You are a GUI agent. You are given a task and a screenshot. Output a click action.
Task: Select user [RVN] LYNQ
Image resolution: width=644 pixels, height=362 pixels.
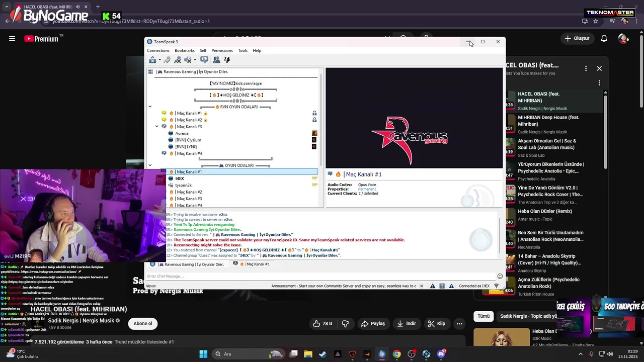(x=186, y=147)
